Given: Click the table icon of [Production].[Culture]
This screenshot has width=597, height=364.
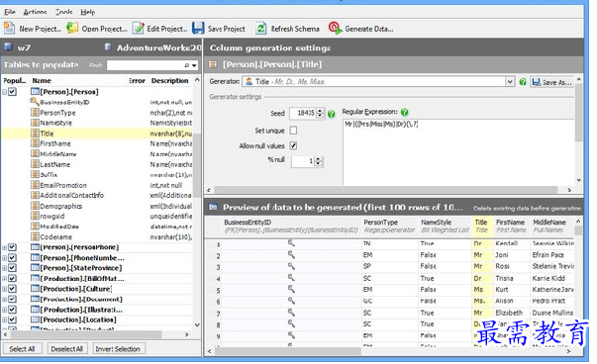Looking at the screenshot, I should 35,288.
